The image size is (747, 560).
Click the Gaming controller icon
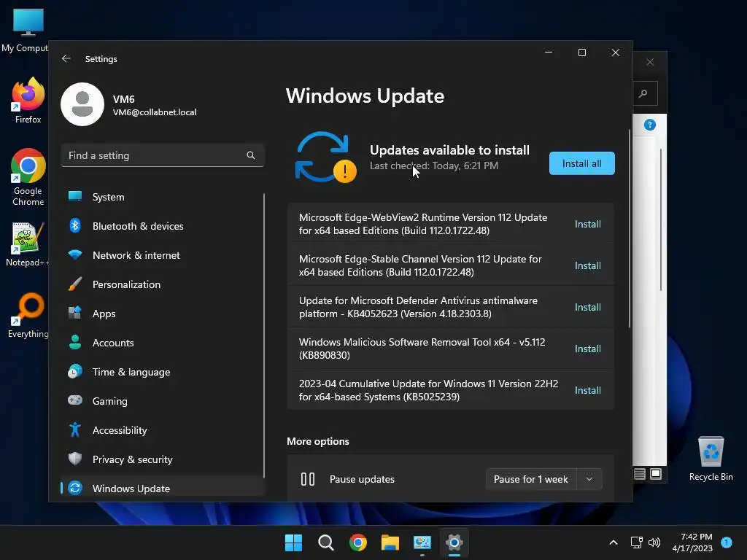click(75, 400)
